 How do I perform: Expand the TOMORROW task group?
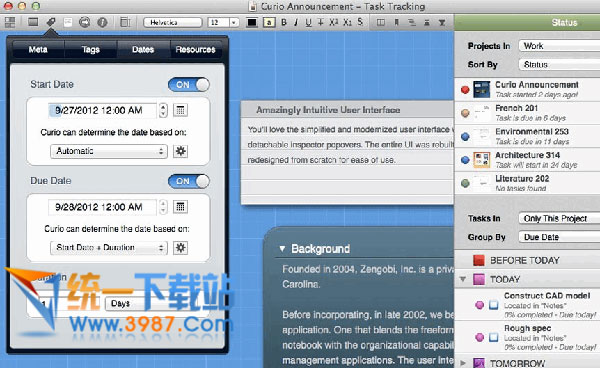[463, 363]
